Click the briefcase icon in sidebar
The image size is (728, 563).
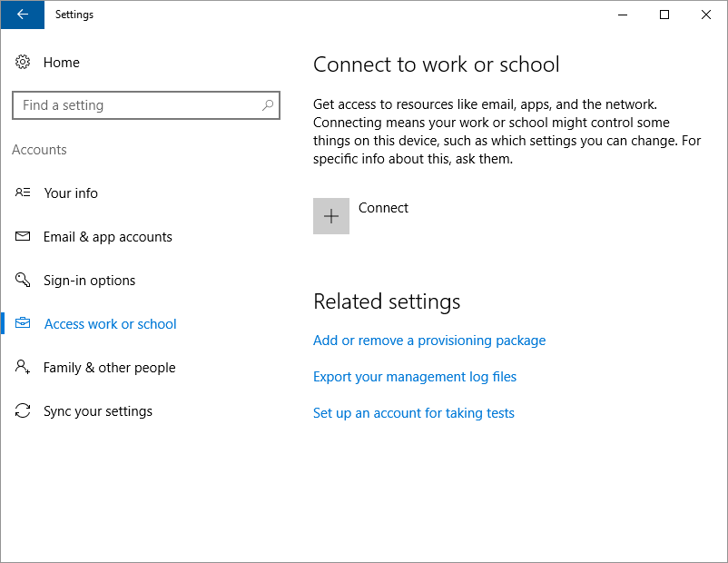(x=24, y=324)
